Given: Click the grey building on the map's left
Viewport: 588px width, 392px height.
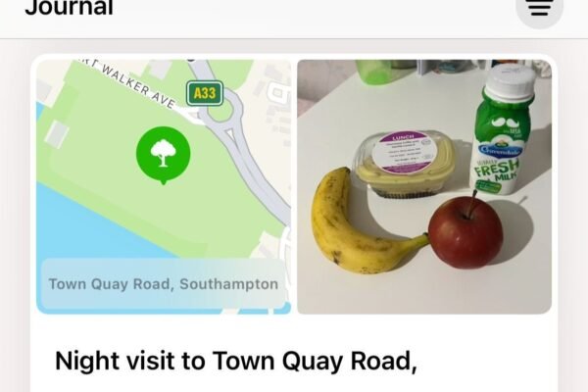Looking at the screenshot, I should 57,133.
